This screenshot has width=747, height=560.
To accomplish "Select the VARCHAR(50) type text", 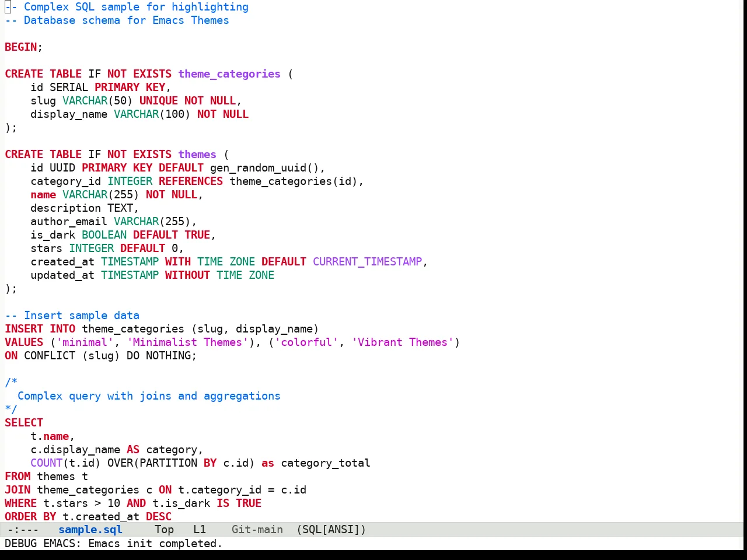I will tap(97, 101).
